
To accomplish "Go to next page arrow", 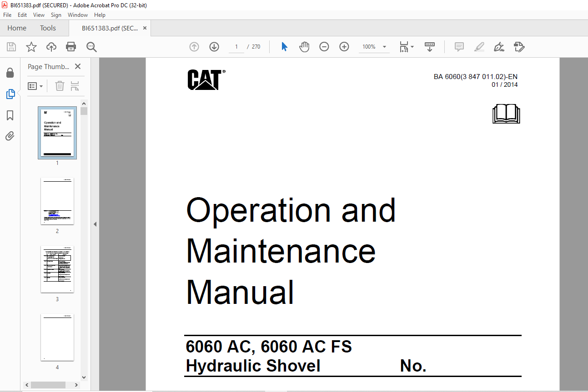I will pyautogui.click(x=214, y=47).
